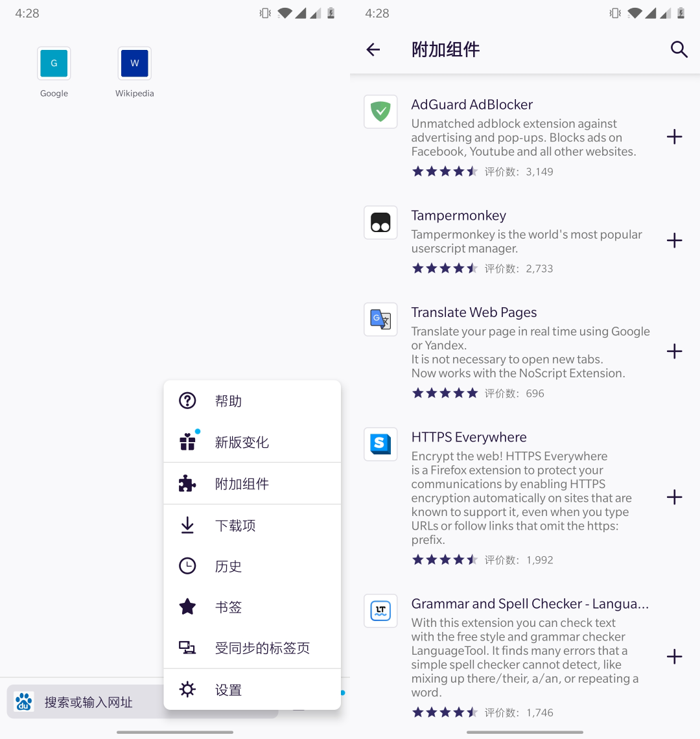Add AdGuard AdBlocker with plus button
The height and width of the screenshot is (739, 700).
pyautogui.click(x=674, y=137)
